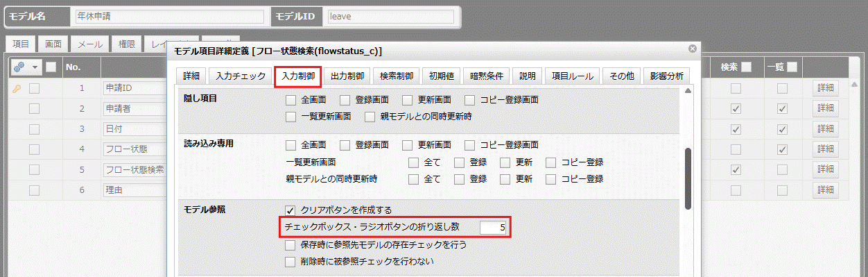Check 更新 in the 一覧更新画面 row
Screen dimensions: 868x277
pyautogui.click(x=505, y=162)
